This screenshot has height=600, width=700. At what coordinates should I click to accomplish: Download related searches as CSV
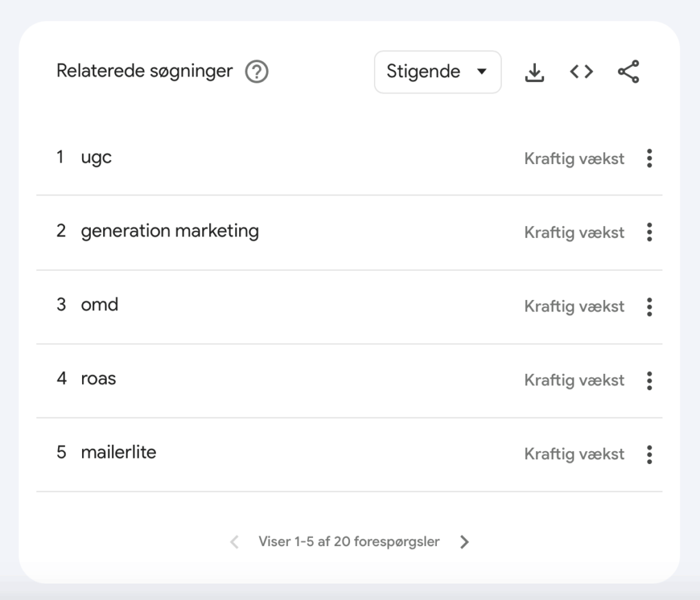coord(535,72)
